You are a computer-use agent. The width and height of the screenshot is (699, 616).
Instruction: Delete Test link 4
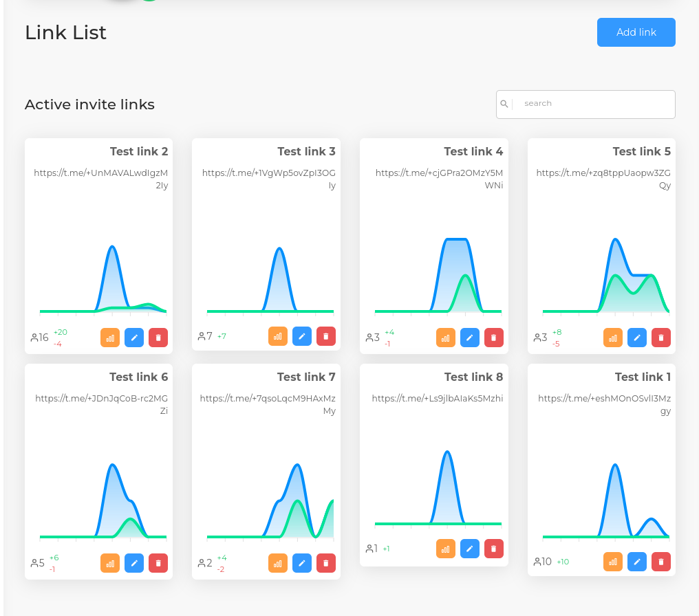coord(494,338)
